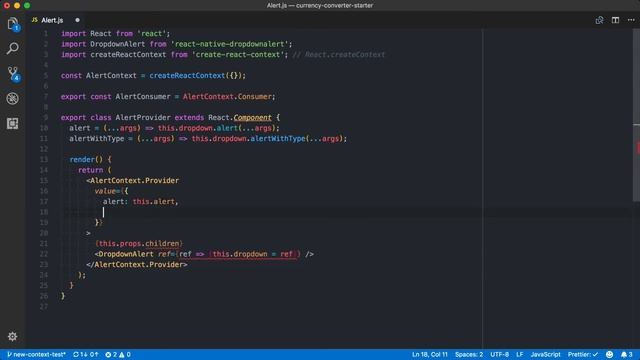Open the Extensions view in activity bar
640x360 pixels.
(x=13, y=123)
